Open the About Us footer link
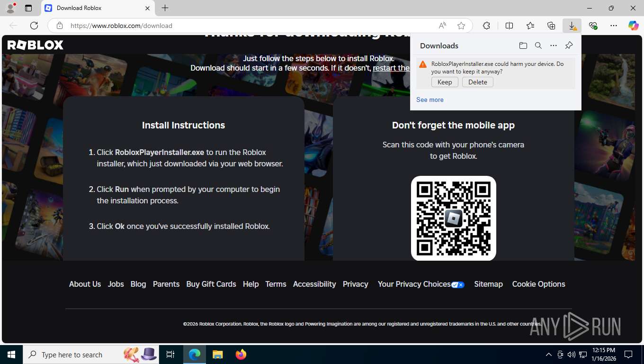Image resolution: width=644 pixels, height=364 pixels. point(85,284)
